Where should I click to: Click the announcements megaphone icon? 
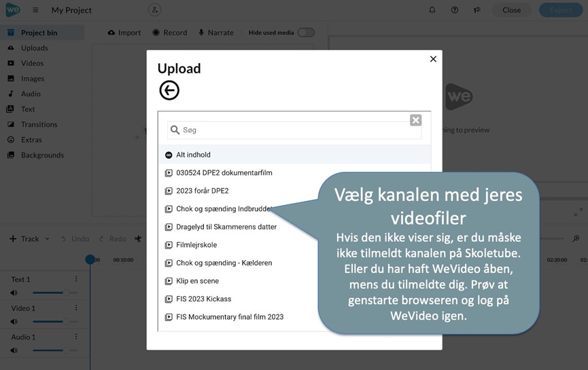click(477, 10)
